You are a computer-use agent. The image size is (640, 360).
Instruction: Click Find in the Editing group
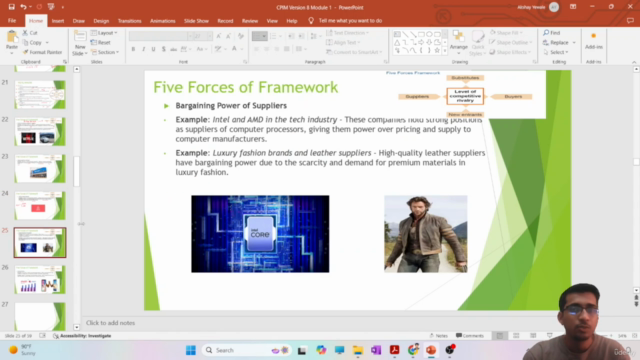[551, 33]
